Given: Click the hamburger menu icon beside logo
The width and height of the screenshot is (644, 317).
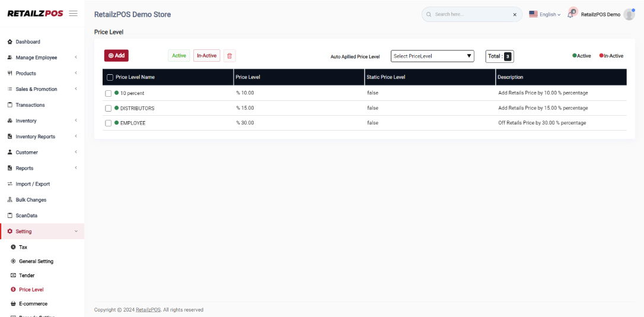Looking at the screenshot, I should [x=73, y=14].
